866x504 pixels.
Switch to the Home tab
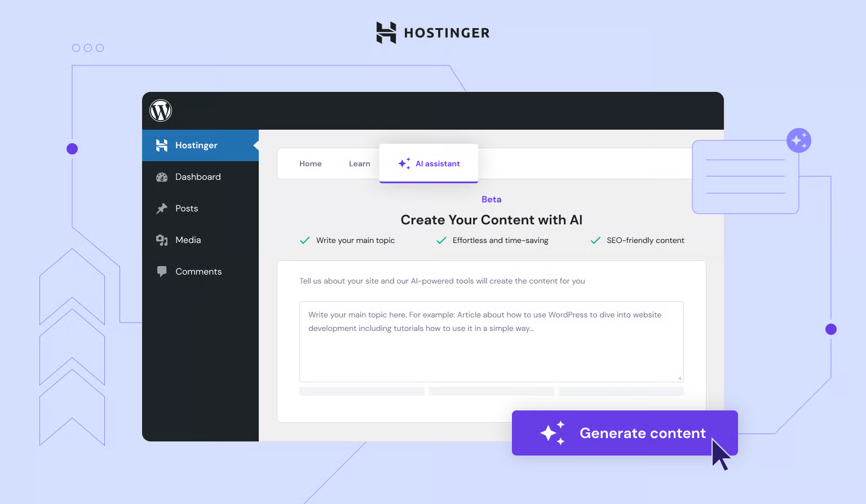311,163
